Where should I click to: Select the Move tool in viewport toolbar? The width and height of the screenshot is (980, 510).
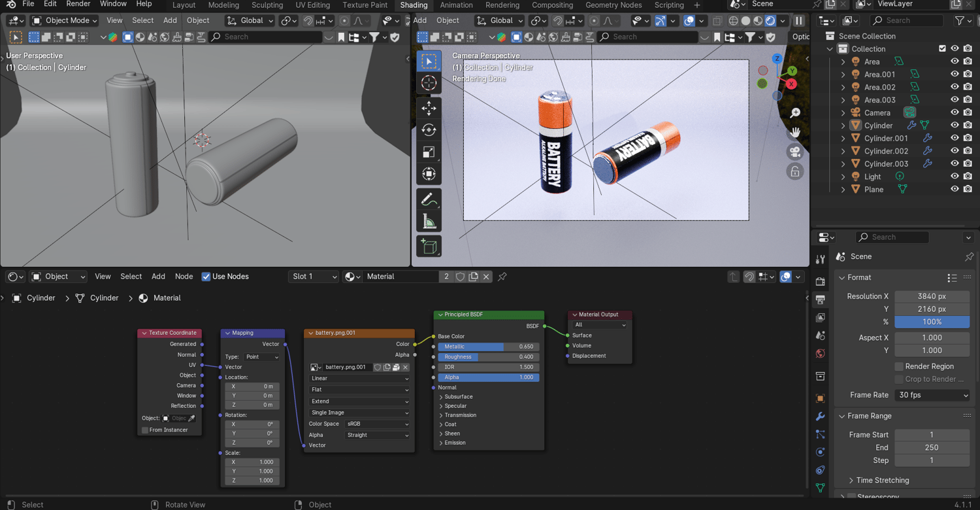[429, 107]
